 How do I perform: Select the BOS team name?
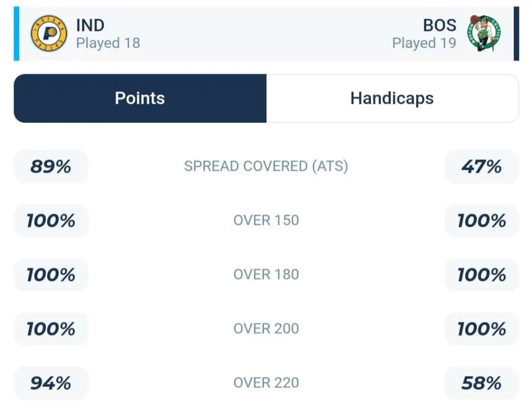[x=440, y=25]
